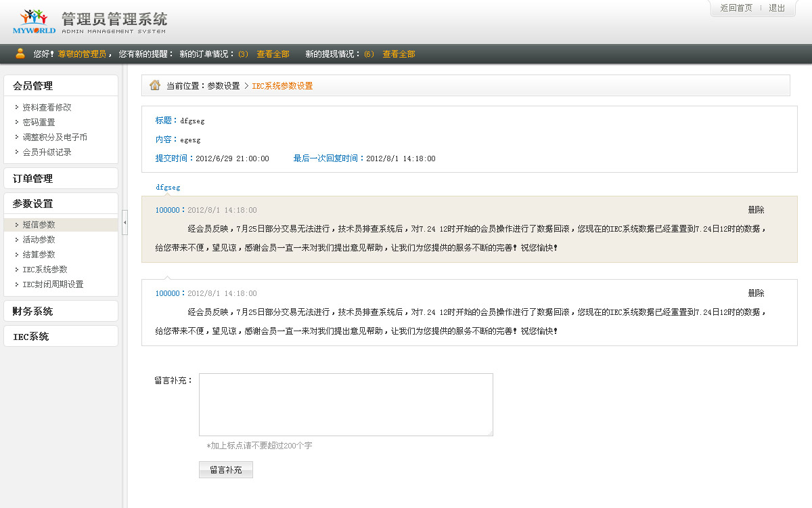The image size is (812, 508).
Task: Click the home icon in breadcrumb
Action: 155,85
